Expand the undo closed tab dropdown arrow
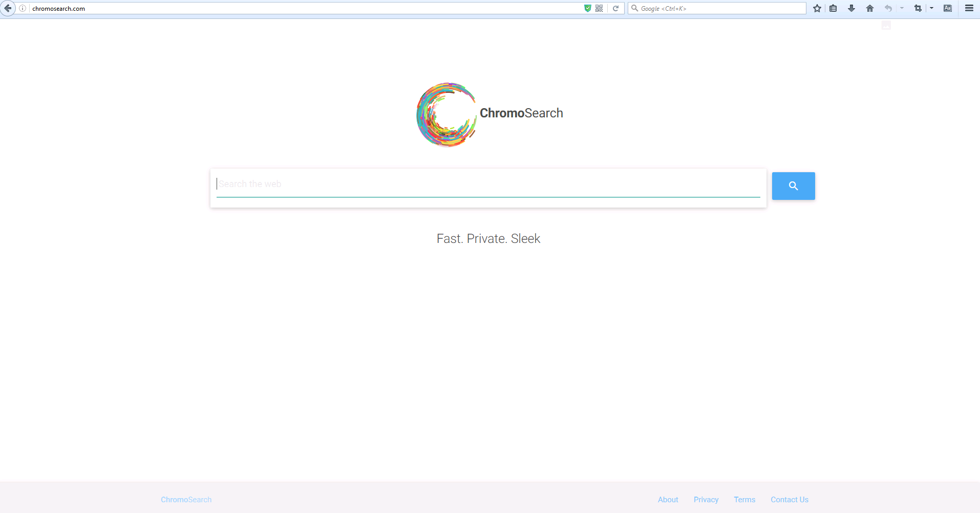This screenshot has width=980, height=513. tap(902, 8)
